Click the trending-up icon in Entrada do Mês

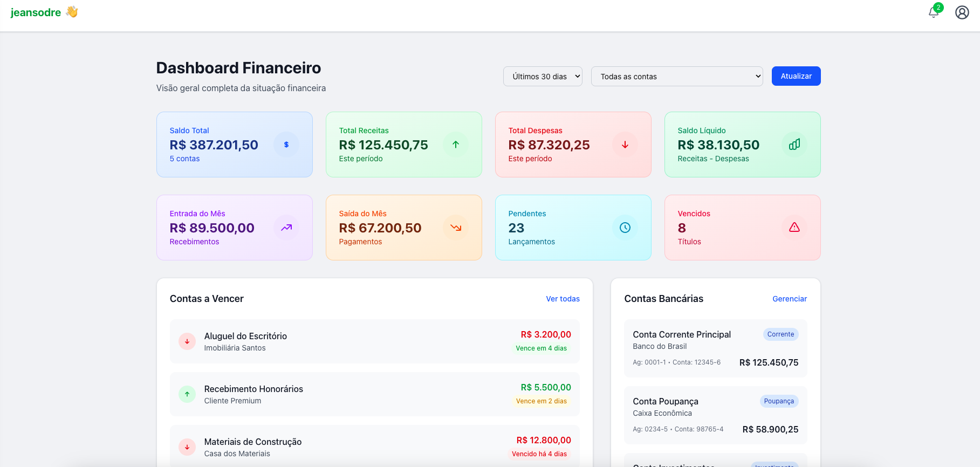click(x=286, y=228)
